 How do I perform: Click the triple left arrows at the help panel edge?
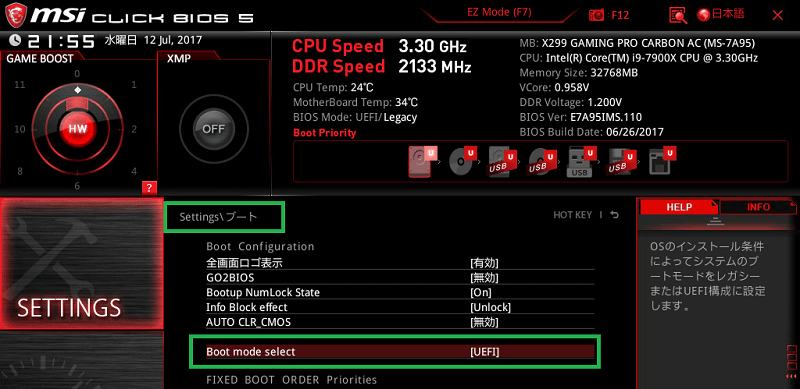[791, 377]
